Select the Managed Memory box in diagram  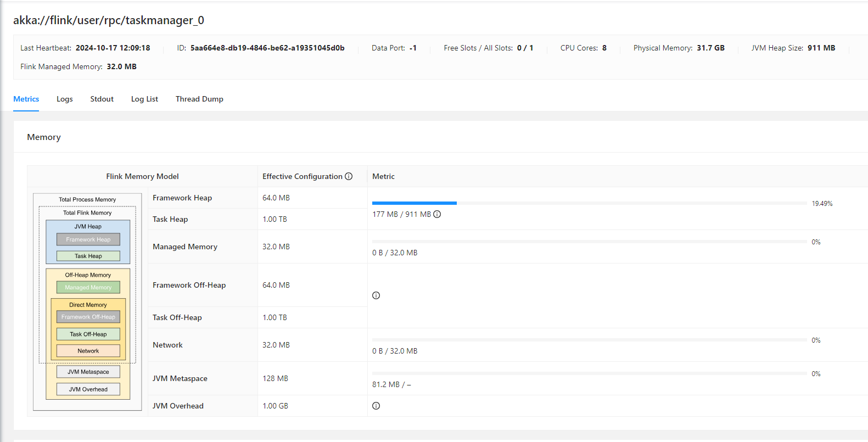pos(88,287)
